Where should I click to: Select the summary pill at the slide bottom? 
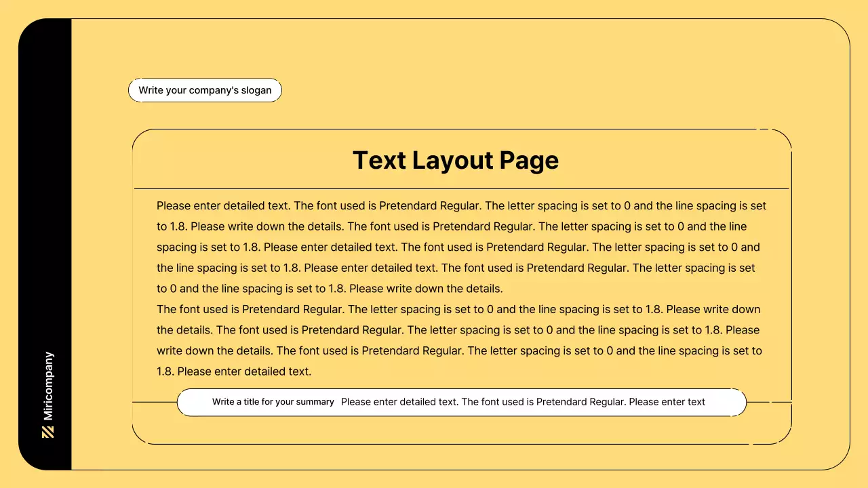click(461, 402)
